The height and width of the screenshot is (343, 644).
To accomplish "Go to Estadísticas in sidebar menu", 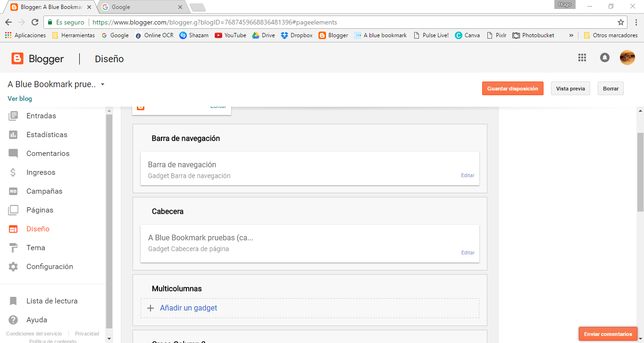I will coord(47,135).
